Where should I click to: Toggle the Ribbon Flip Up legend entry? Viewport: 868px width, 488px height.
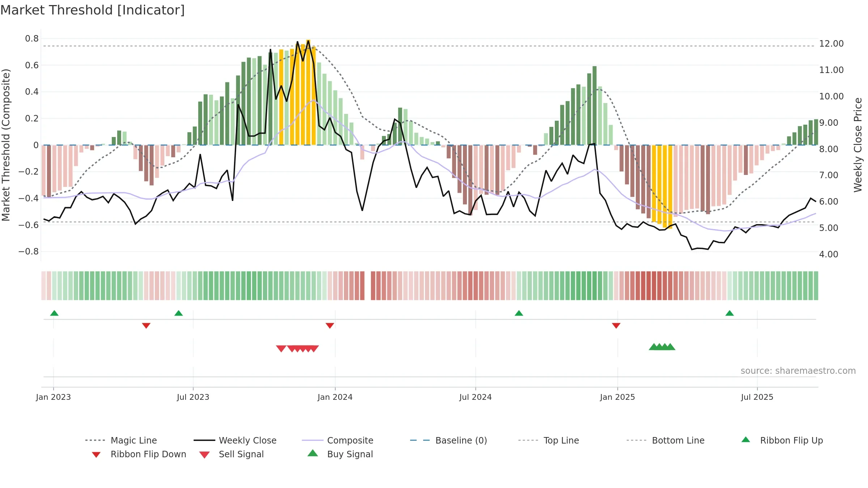[x=782, y=440]
